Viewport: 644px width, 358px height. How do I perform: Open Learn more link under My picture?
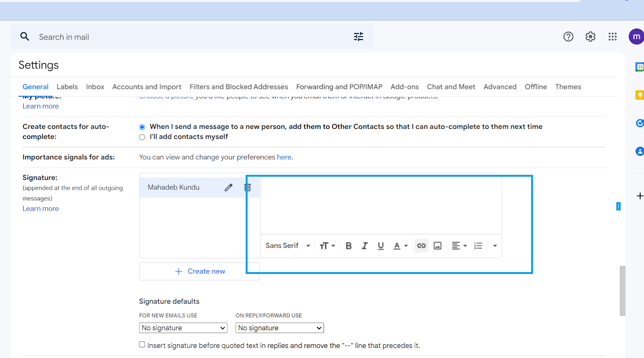tap(41, 106)
